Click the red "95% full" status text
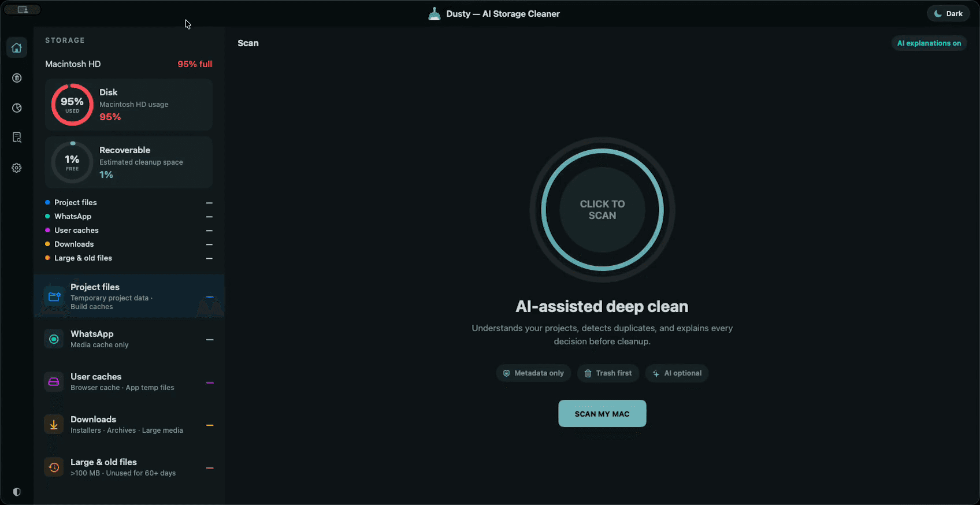The height and width of the screenshot is (505, 980). [x=195, y=64]
